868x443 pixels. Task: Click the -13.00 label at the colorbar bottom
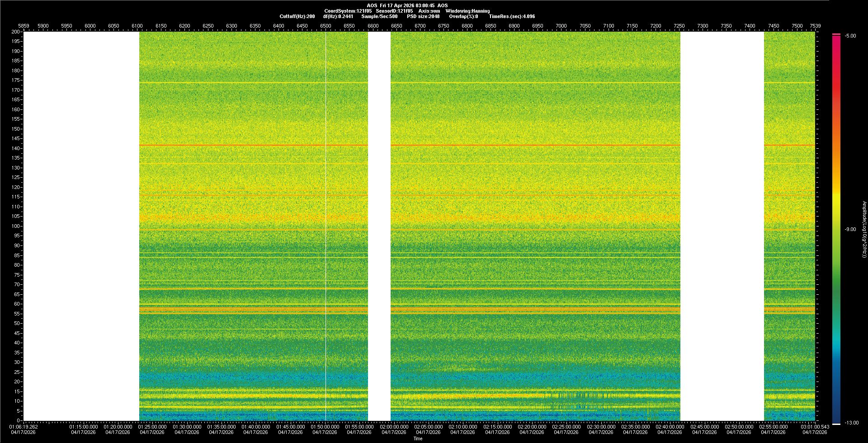point(852,423)
